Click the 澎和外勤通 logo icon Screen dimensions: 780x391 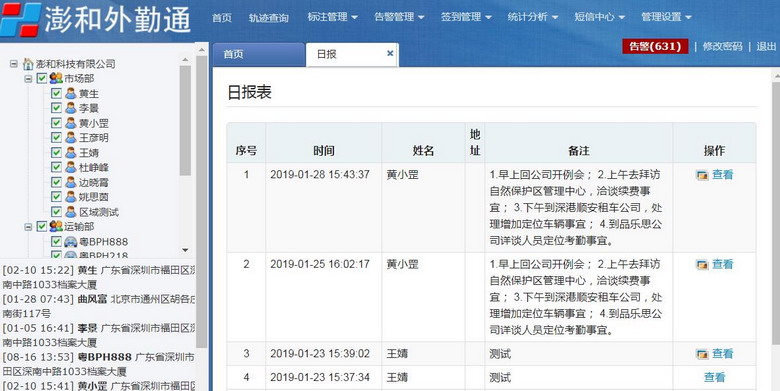(x=20, y=19)
